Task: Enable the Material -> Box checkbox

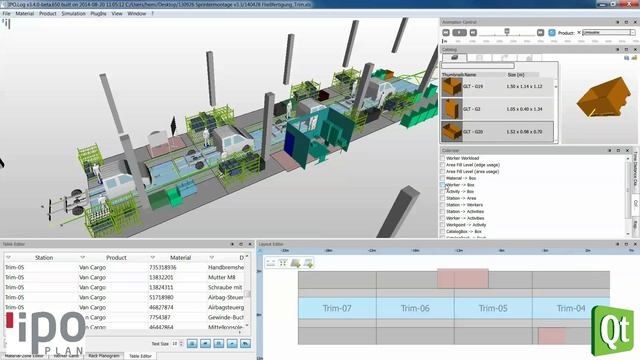Action: pos(442,178)
